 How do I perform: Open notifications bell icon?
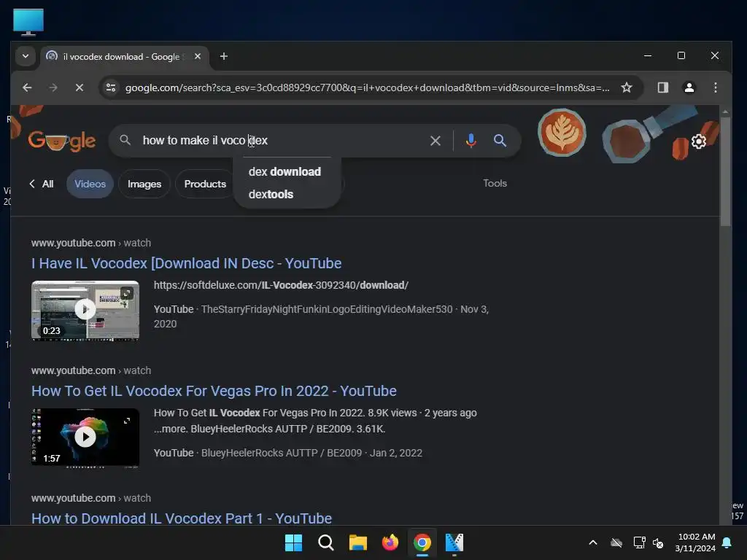click(727, 542)
